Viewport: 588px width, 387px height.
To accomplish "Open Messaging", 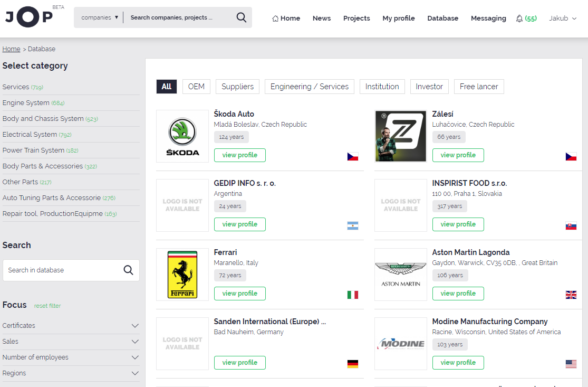I will click(x=488, y=18).
